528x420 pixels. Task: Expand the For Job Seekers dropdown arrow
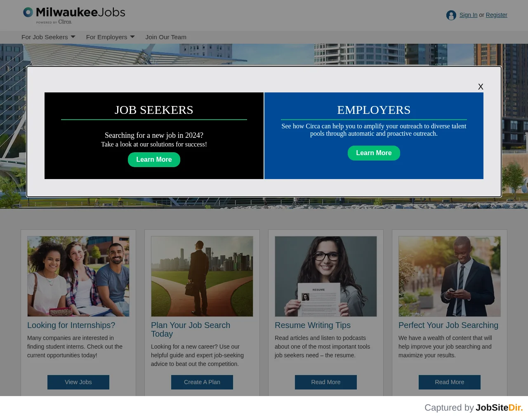tap(73, 37)
